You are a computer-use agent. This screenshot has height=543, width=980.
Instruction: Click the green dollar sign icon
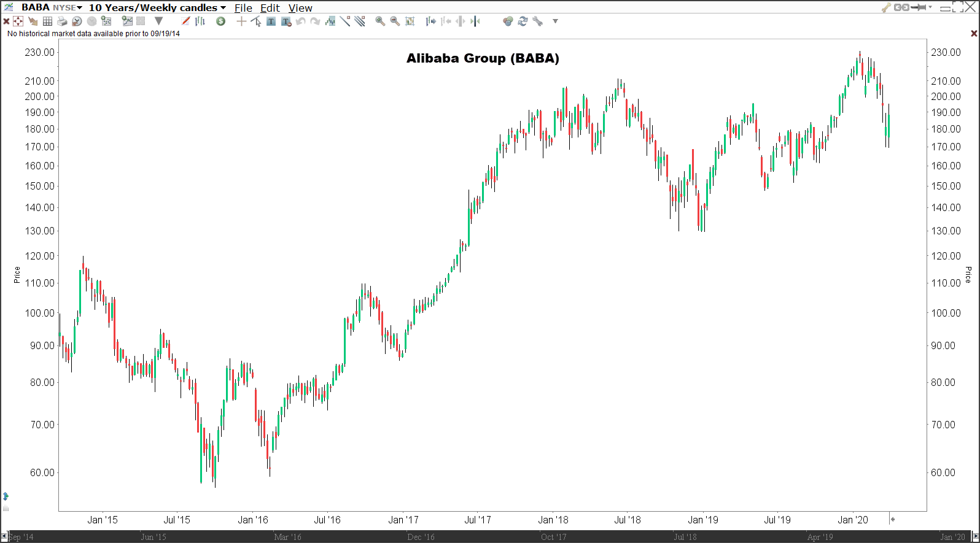click(221, 21)
